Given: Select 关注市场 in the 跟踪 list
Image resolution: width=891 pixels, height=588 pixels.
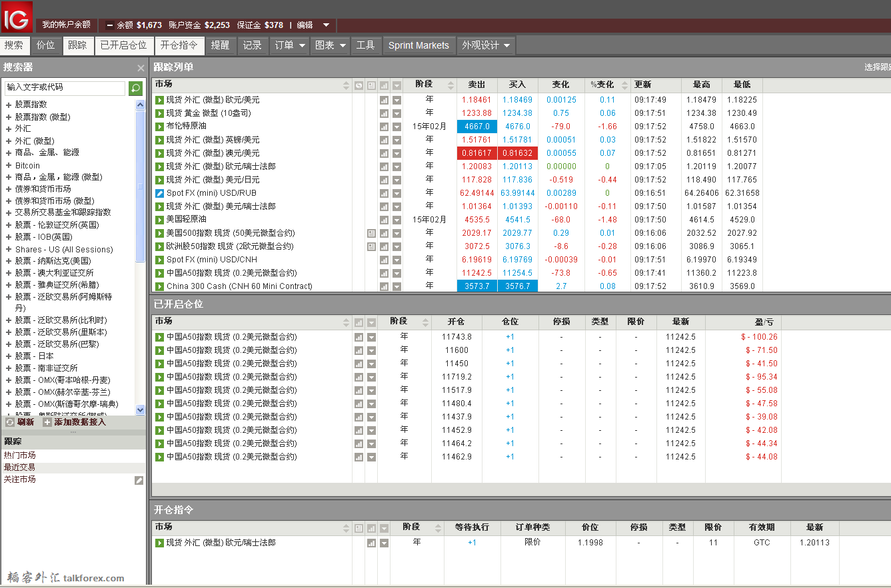Looking at the screenshot, I should point(19,479).
